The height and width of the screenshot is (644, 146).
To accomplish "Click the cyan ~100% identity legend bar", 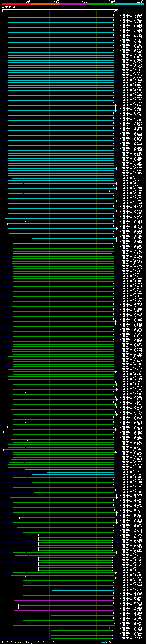I will point(130,4).
